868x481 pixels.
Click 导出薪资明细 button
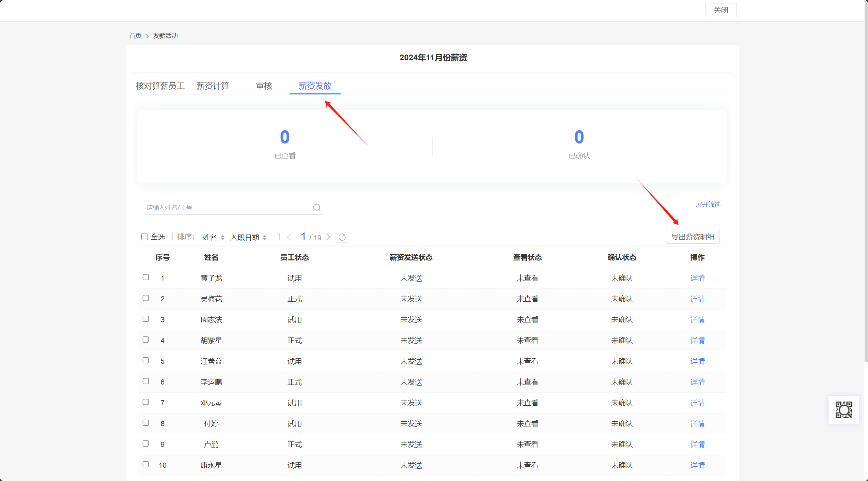point(693,237)
